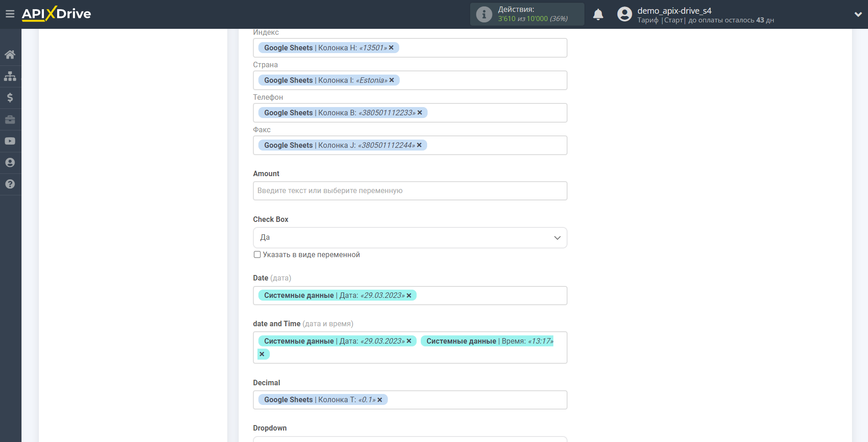Open the notifications bell
This screenshot has height=442, width=868.
tap(598, 14)
